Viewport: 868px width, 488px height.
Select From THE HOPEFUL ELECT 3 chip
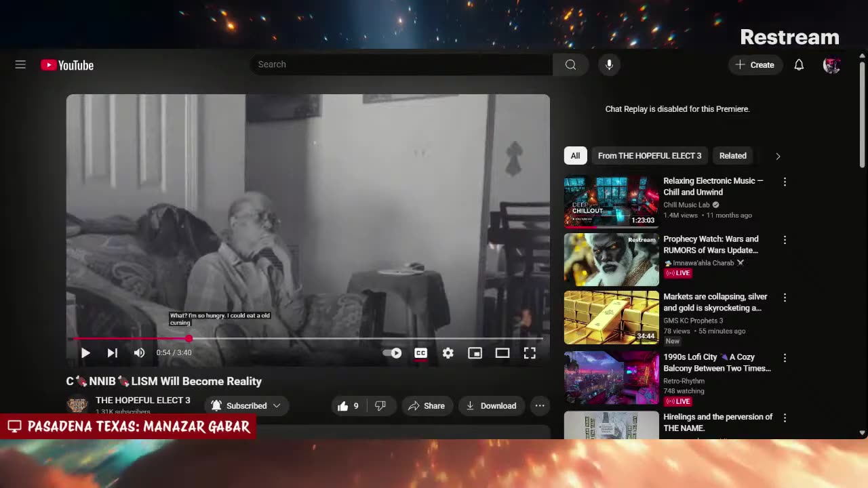click(x=650, y=155)
